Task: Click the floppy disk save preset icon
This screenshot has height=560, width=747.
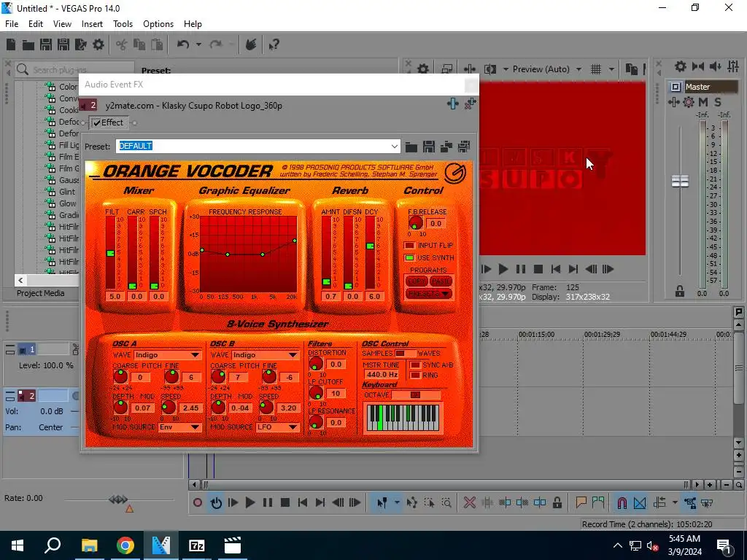Action: tap(429, 147)
